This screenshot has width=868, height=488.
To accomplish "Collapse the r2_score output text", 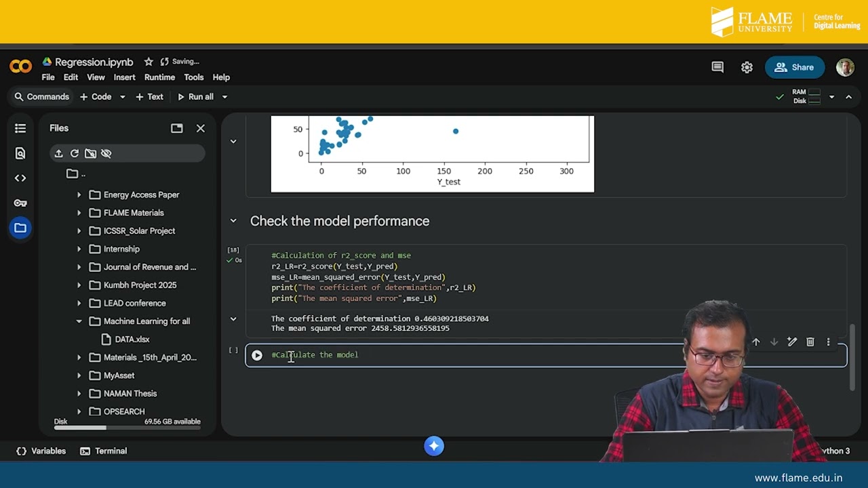I will tap(233, 319).
